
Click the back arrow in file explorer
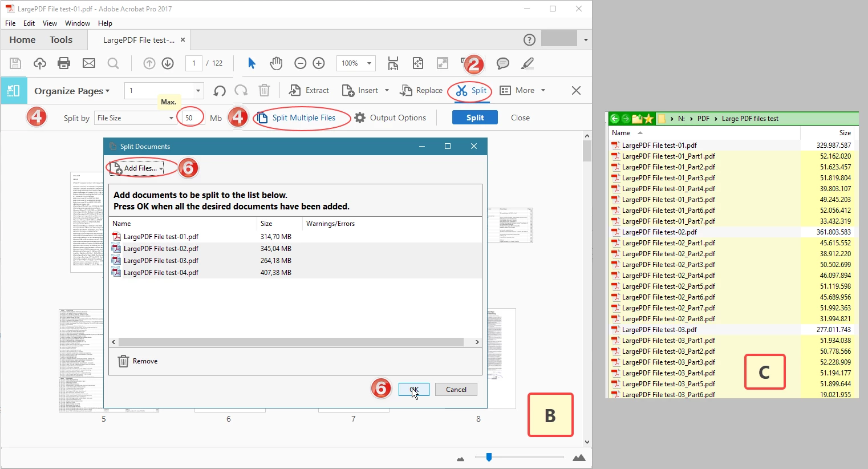click(x=615, y=119)
